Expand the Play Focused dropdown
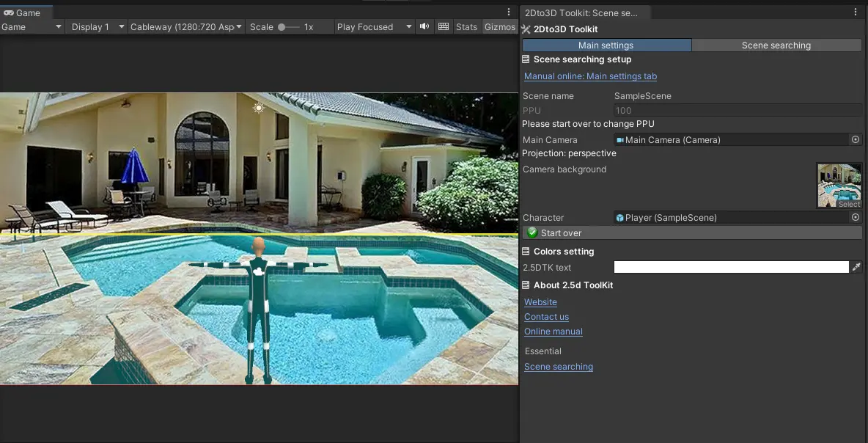 [374, 27]
